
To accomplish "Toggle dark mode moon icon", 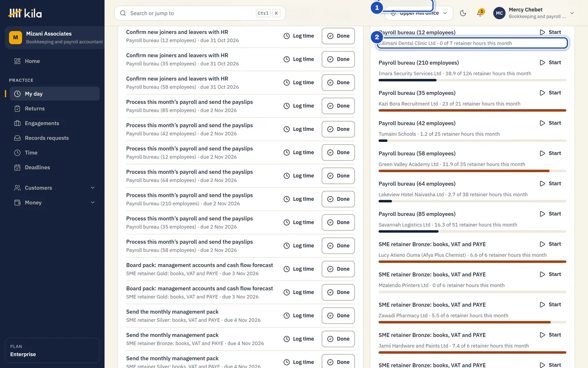I will pyautogui.click(x=463, y=13).
